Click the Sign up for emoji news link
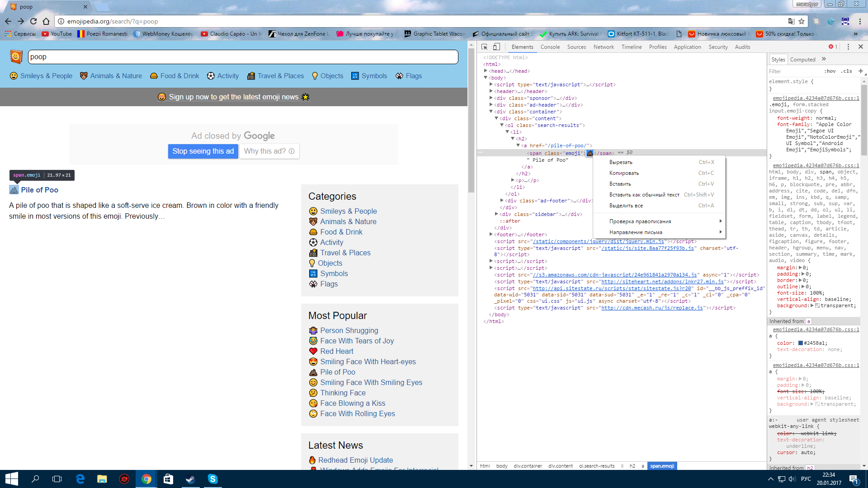868x488 pixels. coord(234,97)
